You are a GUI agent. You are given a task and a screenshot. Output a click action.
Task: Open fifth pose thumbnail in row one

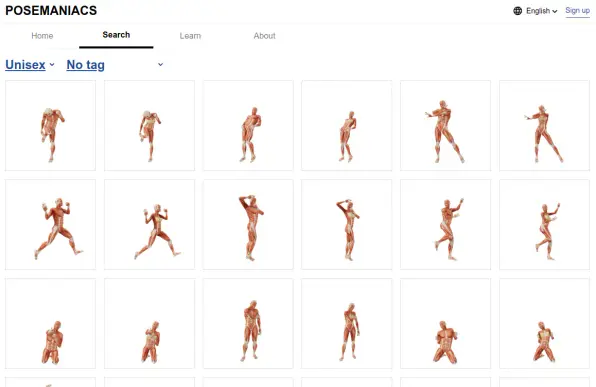point(445,125)
